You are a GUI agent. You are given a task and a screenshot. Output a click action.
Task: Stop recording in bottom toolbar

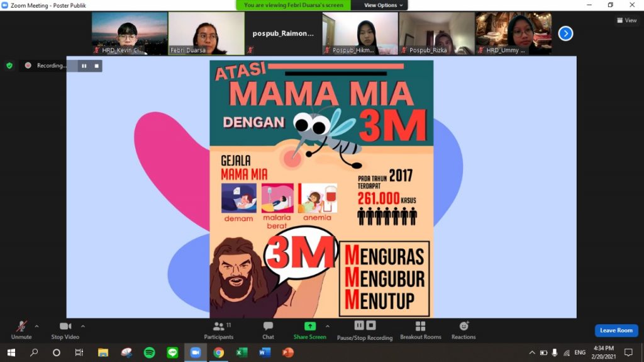click(x=371, y=325)
